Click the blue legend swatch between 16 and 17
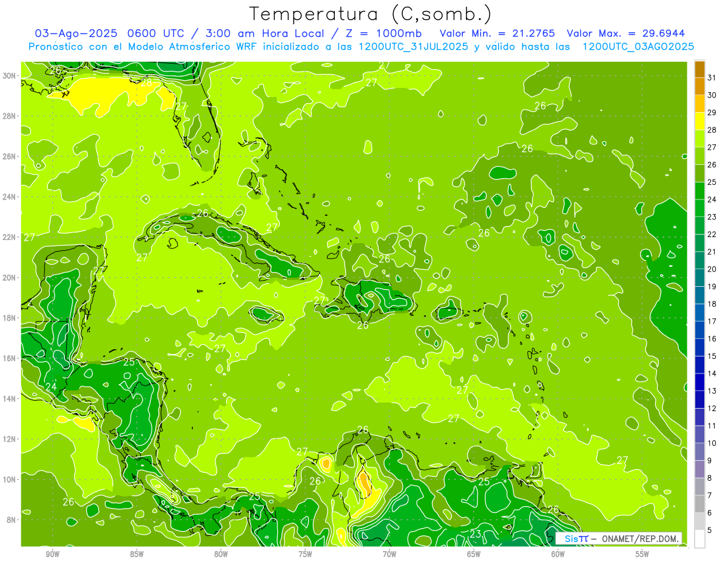The width and height of the screenshot is (728, 562). (699, 330)
